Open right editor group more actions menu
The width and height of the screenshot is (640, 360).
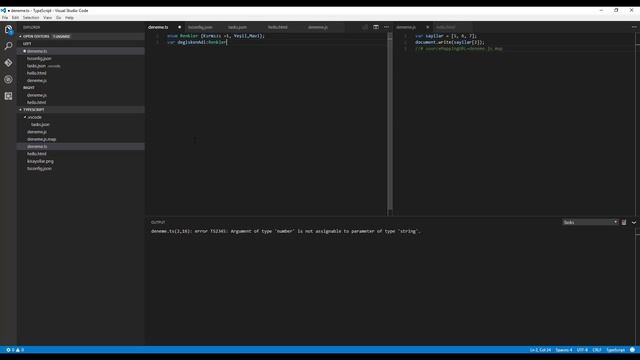(x=634, y=27)
